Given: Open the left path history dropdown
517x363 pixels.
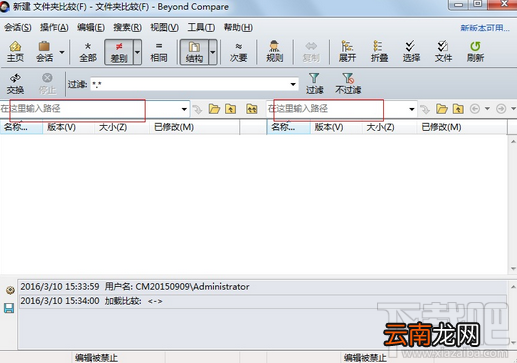Looking at the screenshot, I should (x=184, y=109).
